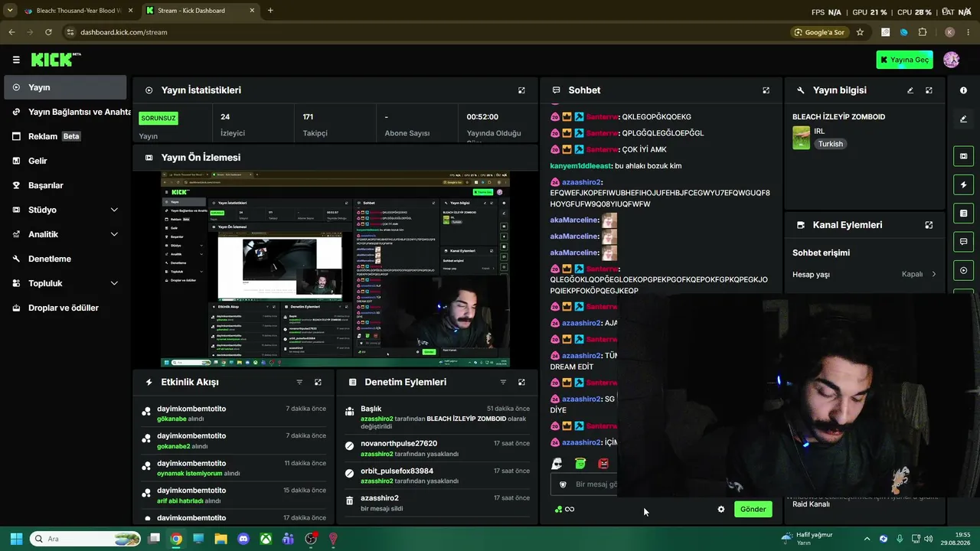Click the Kick logo

pyautogui.click(x=55, y=60)
